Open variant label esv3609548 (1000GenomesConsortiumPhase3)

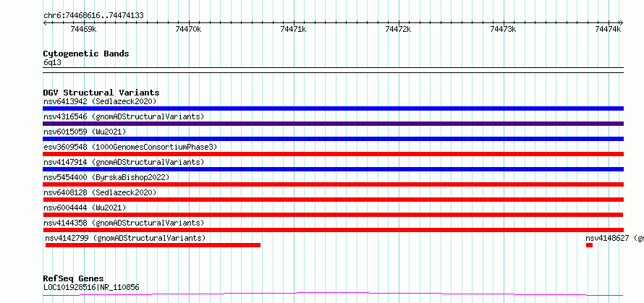(x=130, y=147)
